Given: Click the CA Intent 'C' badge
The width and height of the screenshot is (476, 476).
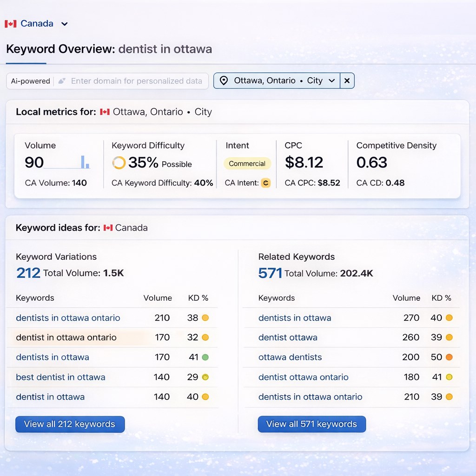Looking at the screenshot, I should [265, 183].
